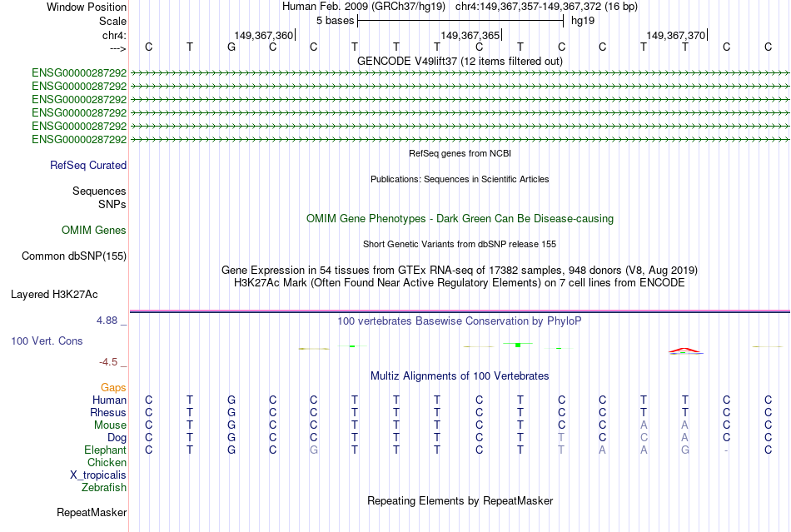Open 'Short Genetic Variants from dbSNP release 155'
The height and width of the screenshot is (532, 791).
[460, 244]
